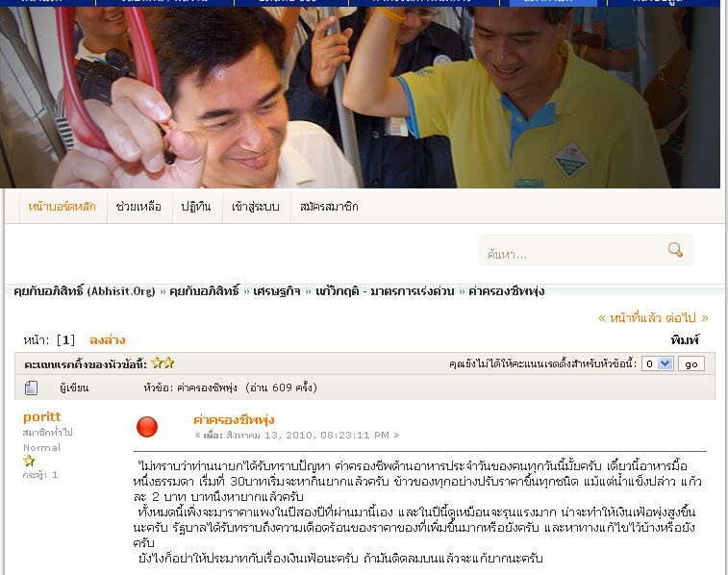Click the document icon beside ผู้เขียน
Screen dimensions: 728x575
pyautogui.click(x=31, y=387)
